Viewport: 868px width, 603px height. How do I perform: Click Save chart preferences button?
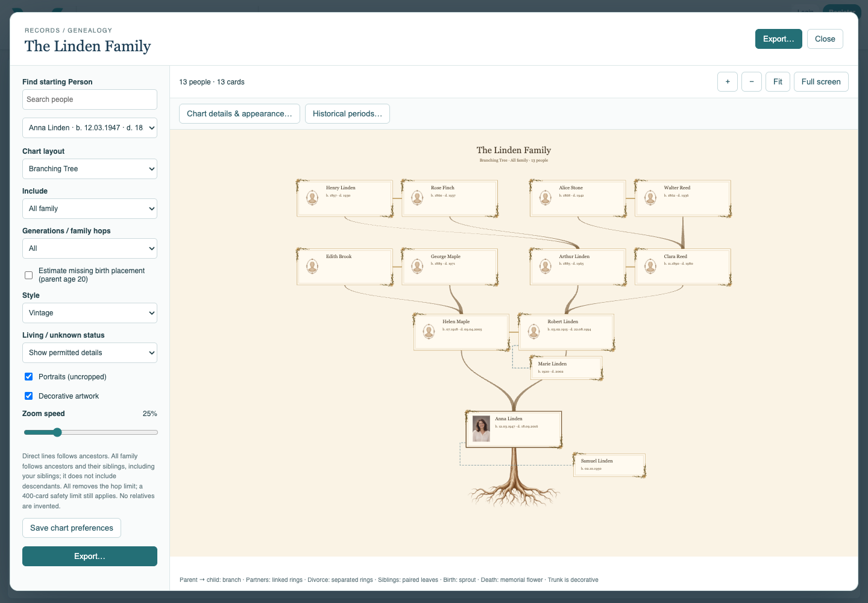point(72,528)
